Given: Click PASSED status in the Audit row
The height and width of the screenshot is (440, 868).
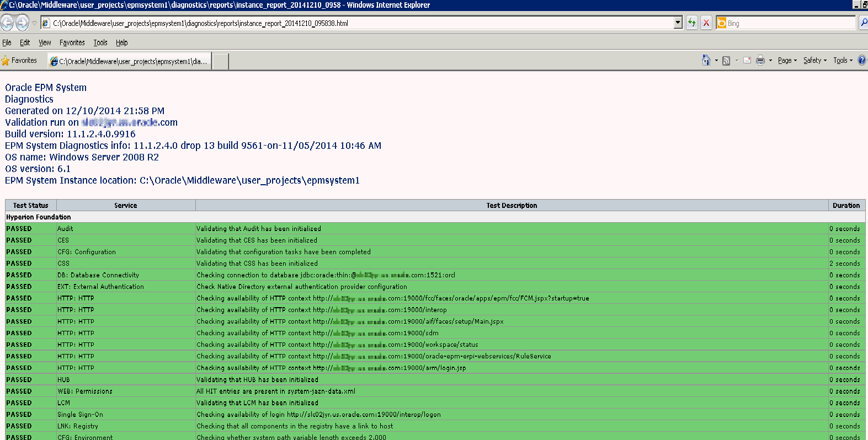Looking at the screenshot, I should tap(19, 228).
